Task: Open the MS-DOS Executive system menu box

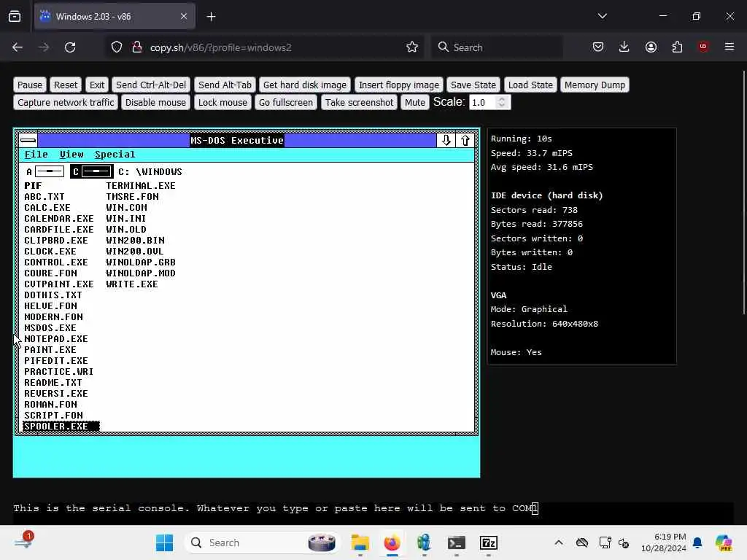Action: pos(28,140)
